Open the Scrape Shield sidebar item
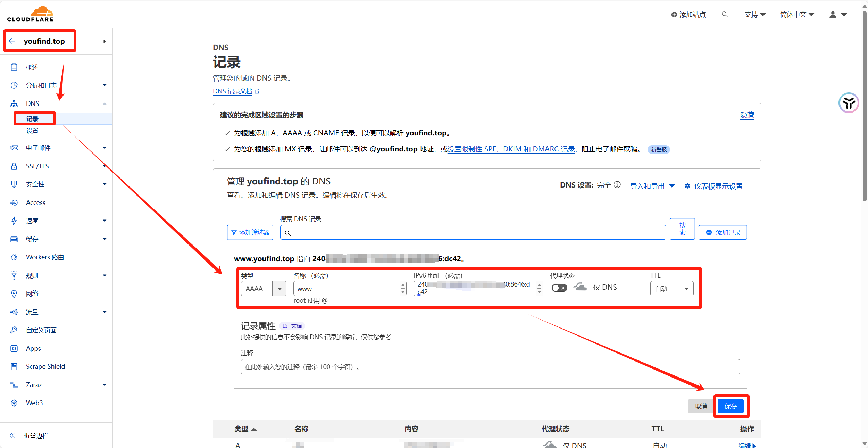Screen dimensions: 868x448 point(45,366)
